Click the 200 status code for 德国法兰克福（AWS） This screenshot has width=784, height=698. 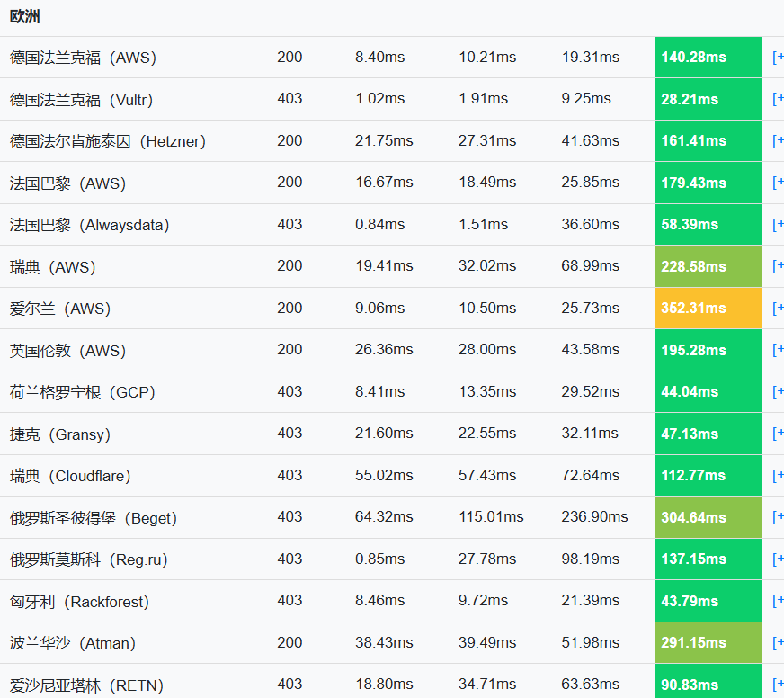coord(290,57)
